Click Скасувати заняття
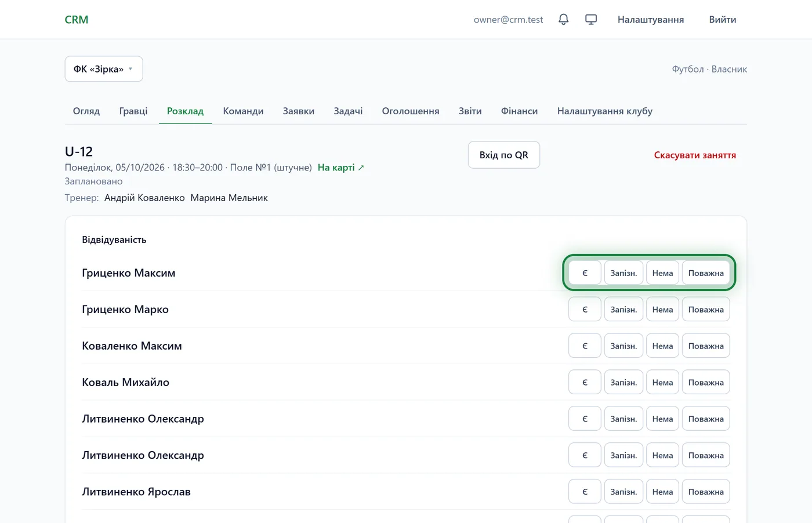Image resolution: width=812 pixels, height=523 pixels. [x=695, y=155]
